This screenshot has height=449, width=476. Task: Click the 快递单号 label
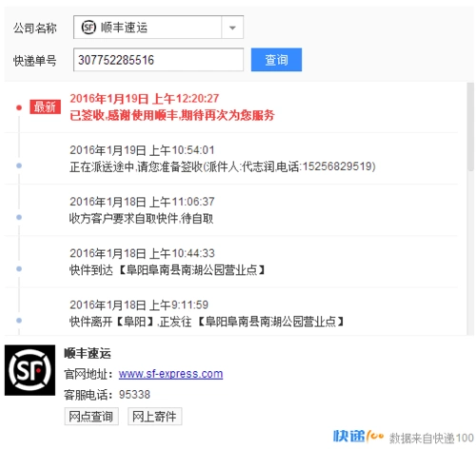point(35,61)
